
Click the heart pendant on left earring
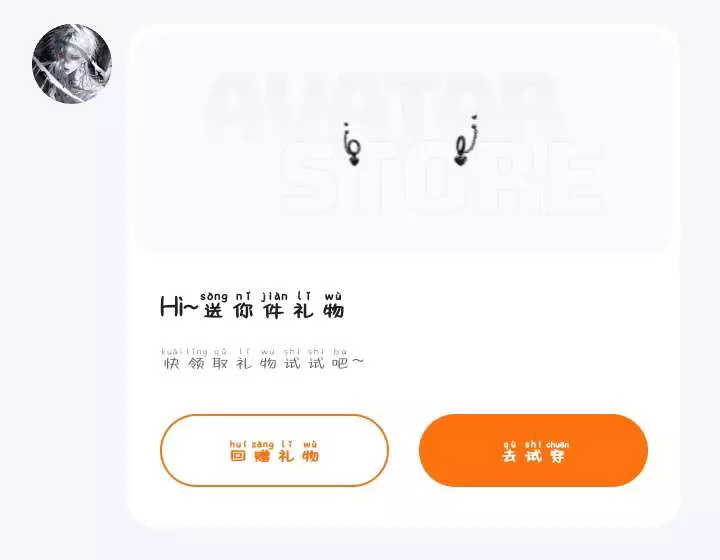pyautogui.click(x=354, y=161)
